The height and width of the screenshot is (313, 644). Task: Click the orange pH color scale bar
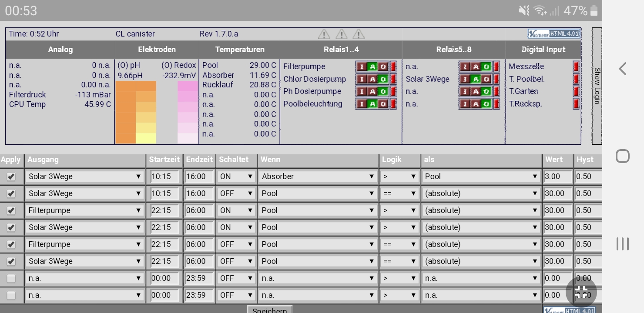click(125, 112)
